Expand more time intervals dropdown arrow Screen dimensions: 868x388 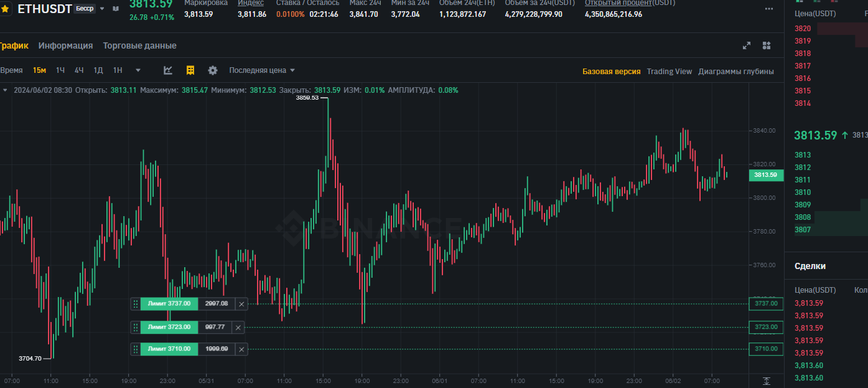(138, 70)
